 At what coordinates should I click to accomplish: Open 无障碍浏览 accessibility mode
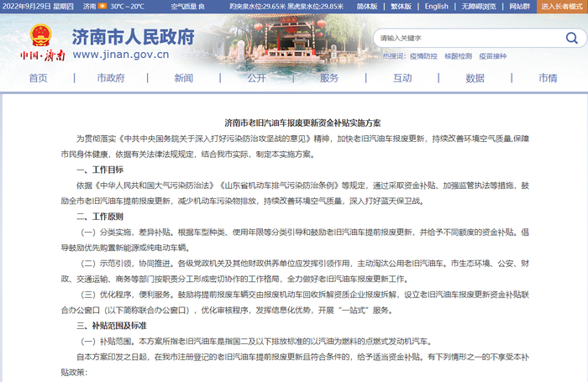479,7
